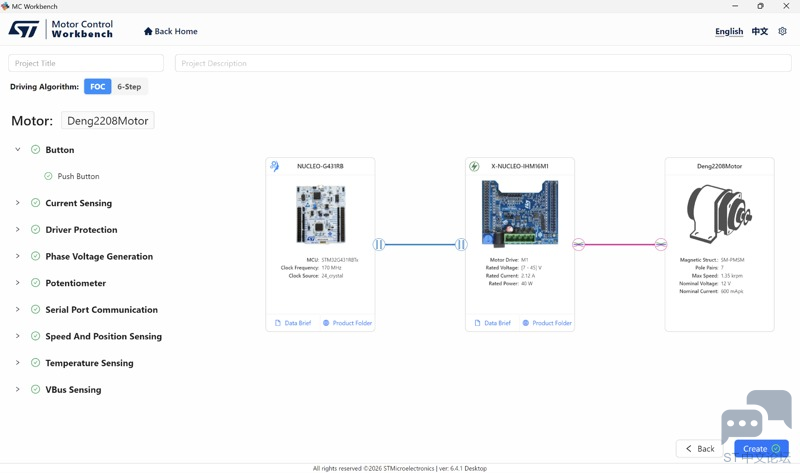Expand the Potentiometer section
The height and width of the screenshot is (473, 800).
click(18, 283)
